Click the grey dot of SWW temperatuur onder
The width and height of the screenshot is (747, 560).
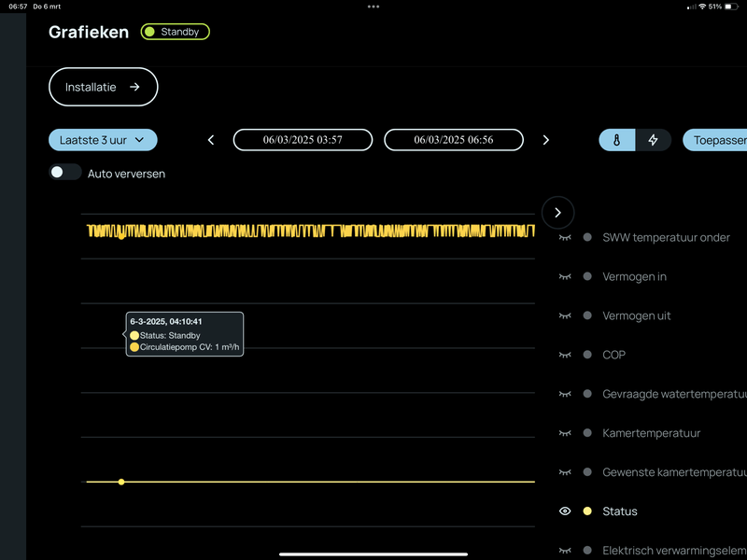click(587, 237)
